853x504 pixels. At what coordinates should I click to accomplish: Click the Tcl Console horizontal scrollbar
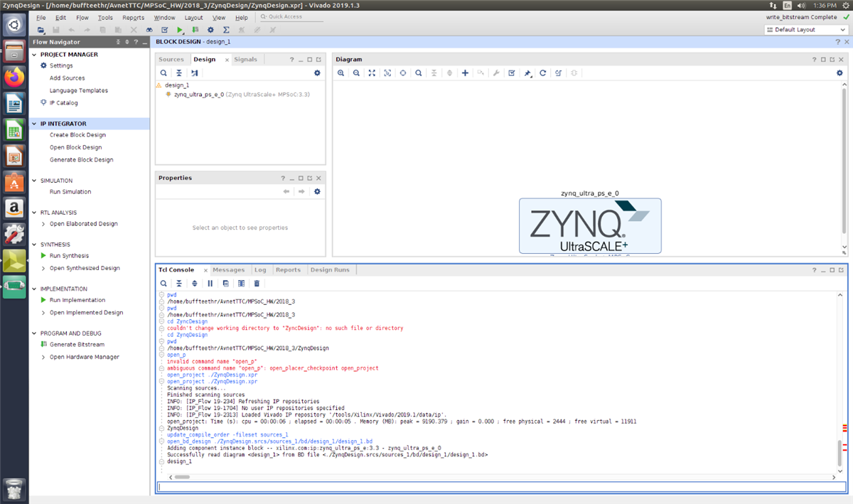tap(182, 477)
